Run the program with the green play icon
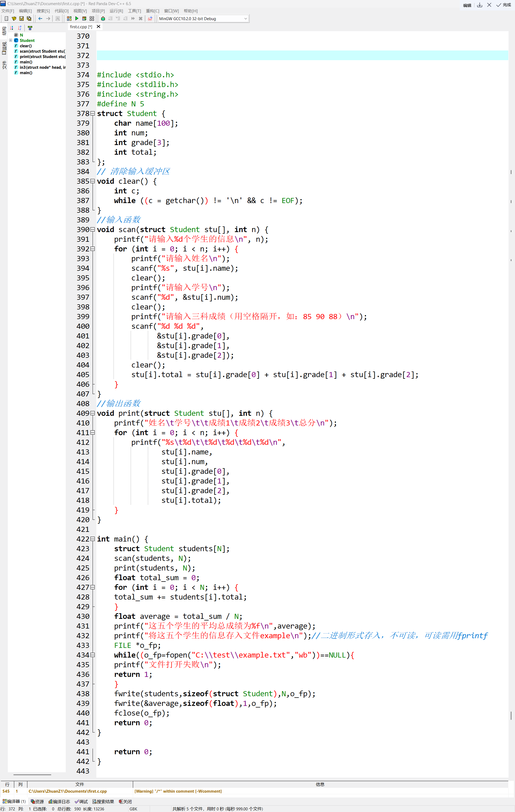The image size is (515, 812). point(77,19)
